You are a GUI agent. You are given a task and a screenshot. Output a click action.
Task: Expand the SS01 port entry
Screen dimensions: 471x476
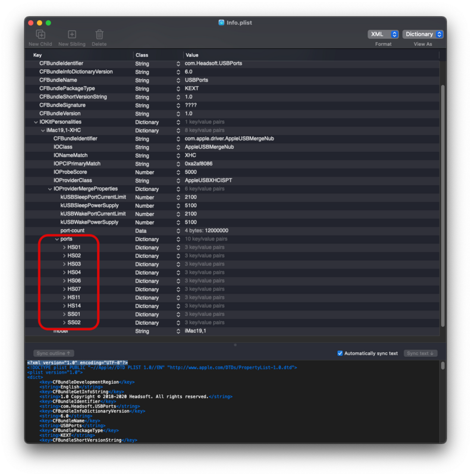point(64,314)
